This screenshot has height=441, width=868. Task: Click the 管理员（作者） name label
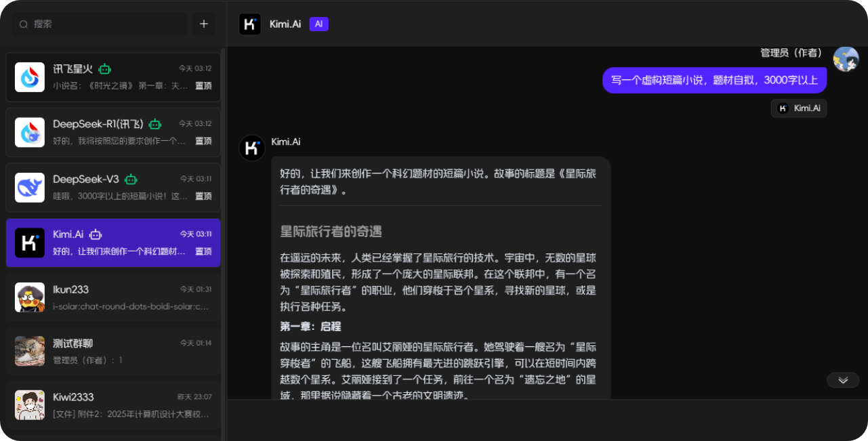pos(791,53)
